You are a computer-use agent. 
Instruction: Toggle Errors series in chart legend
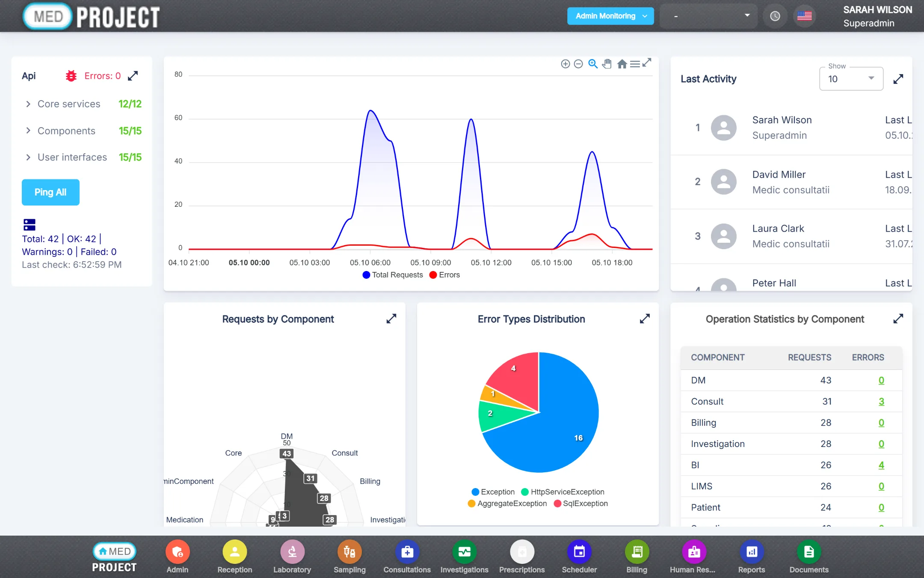coord(444,275)
